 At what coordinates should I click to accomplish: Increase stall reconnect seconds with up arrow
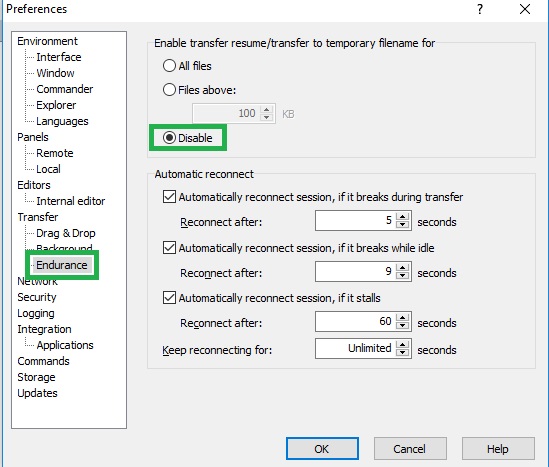coord(403,318)
